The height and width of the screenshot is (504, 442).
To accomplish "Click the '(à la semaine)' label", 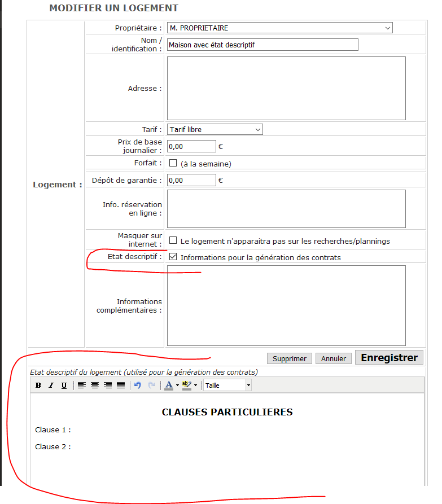I will 206,164.
